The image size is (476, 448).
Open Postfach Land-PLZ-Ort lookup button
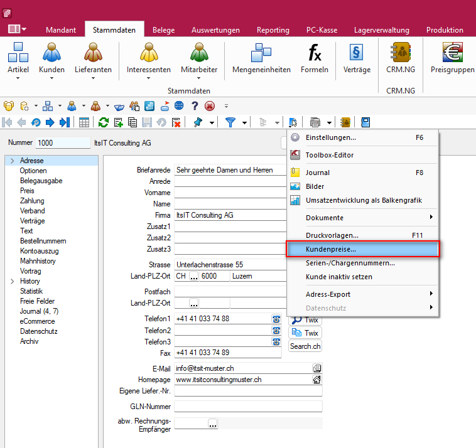[193, 303]
